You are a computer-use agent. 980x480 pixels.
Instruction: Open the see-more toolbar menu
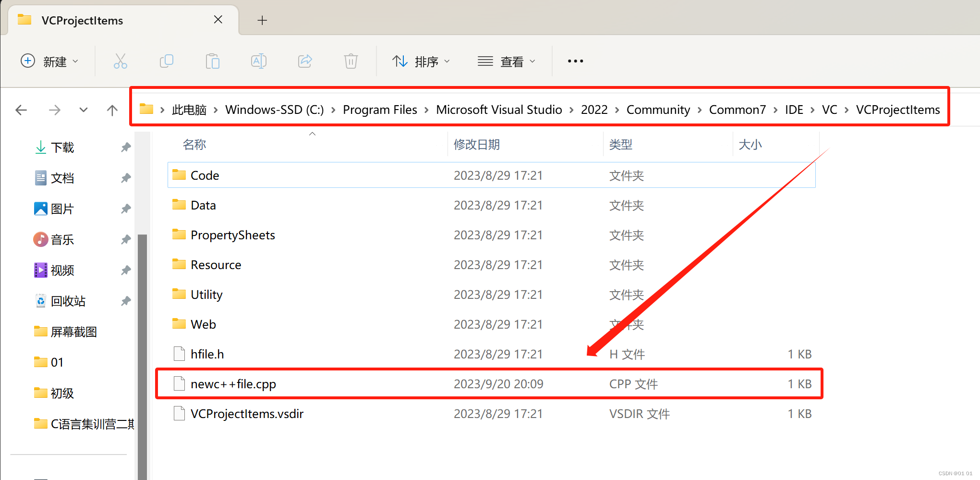[x=575, y=61]
